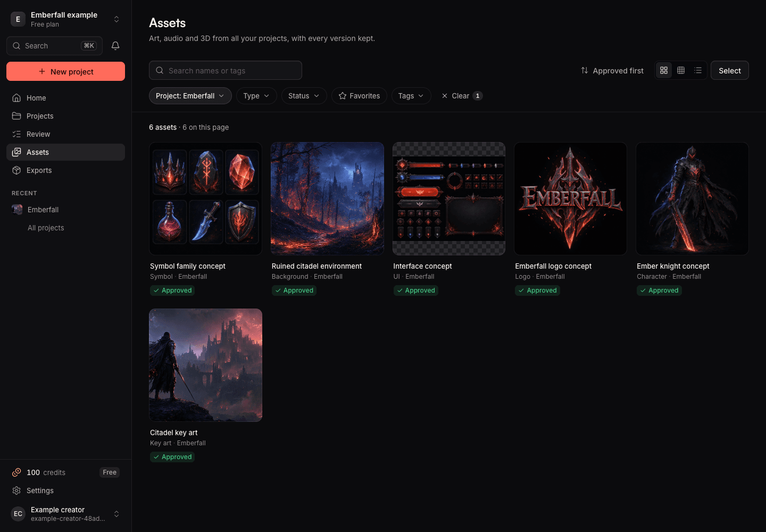Open the Symbol family concept thumbnail

(206, 198)
